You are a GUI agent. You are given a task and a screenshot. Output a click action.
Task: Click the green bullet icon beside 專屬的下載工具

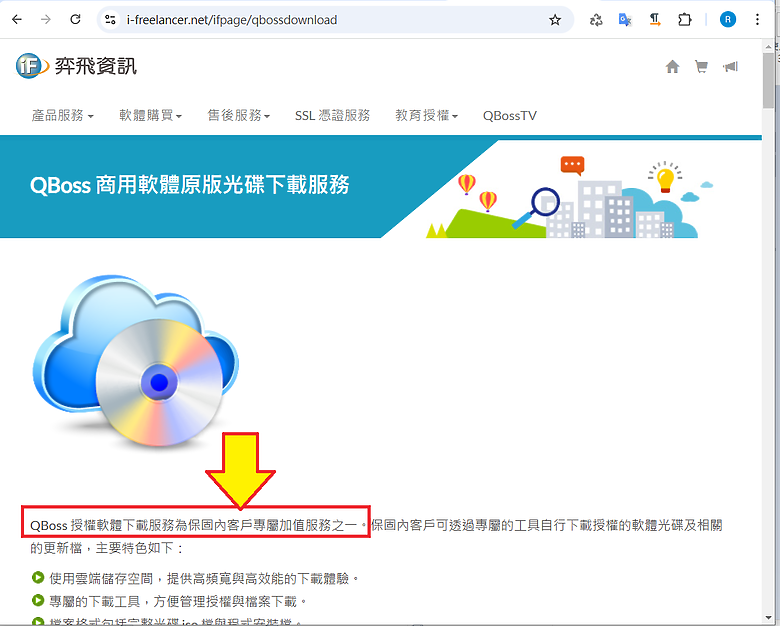tap(38, 600)
